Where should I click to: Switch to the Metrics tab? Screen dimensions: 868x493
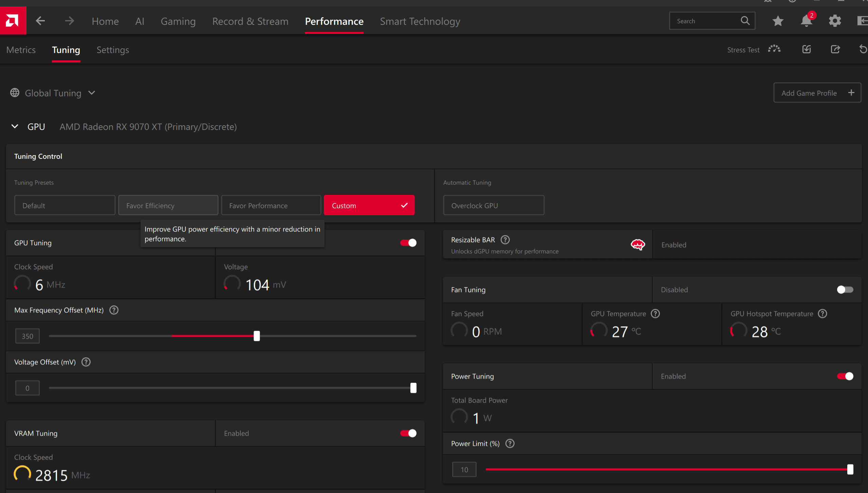tap(21, 50)
